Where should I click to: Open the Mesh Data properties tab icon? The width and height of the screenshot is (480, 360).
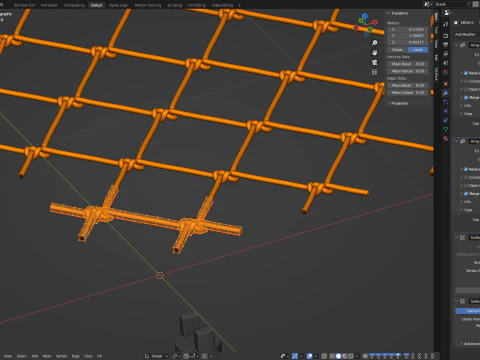(x=446, y=129)
